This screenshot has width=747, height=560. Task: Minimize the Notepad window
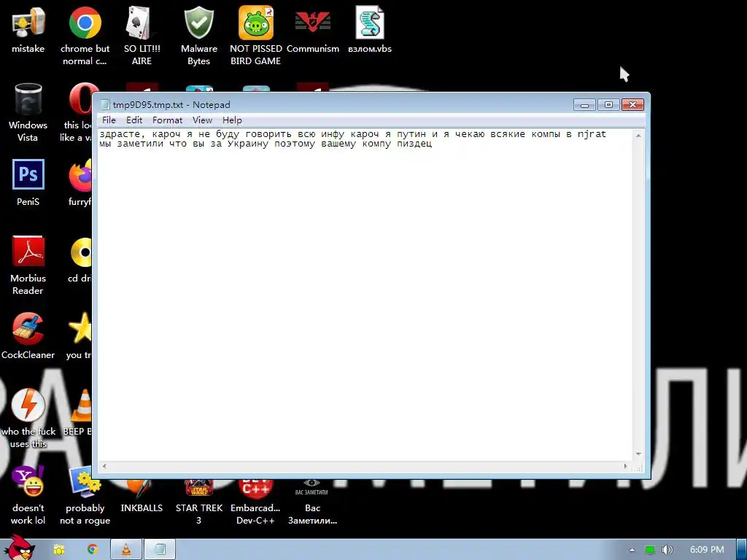[584, 105]
